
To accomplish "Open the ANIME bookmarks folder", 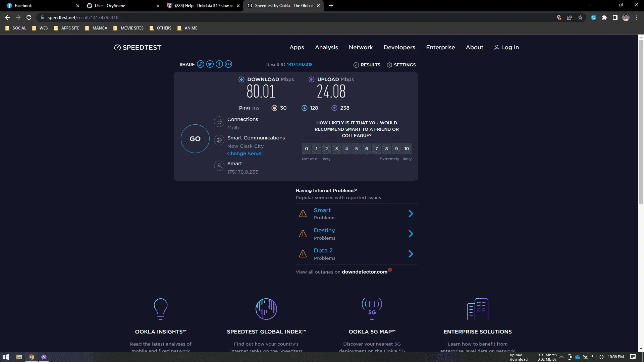I will coord(187,28).
